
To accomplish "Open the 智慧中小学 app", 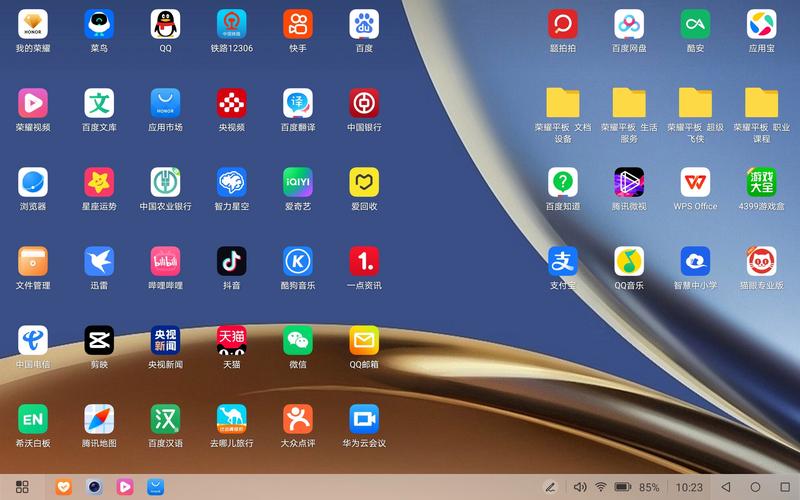I will coord(695,261).
